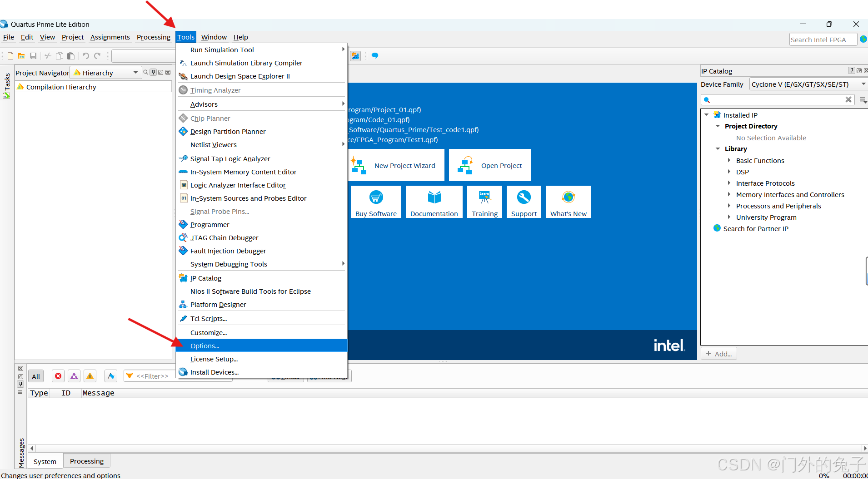The width and height of the screenshot is (868, 479).
Task: Toggle the All messages filter
Action: click(36, 376)
